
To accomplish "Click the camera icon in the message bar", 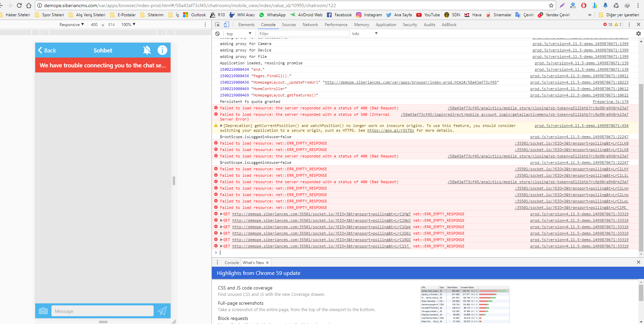I will [43, 310].
